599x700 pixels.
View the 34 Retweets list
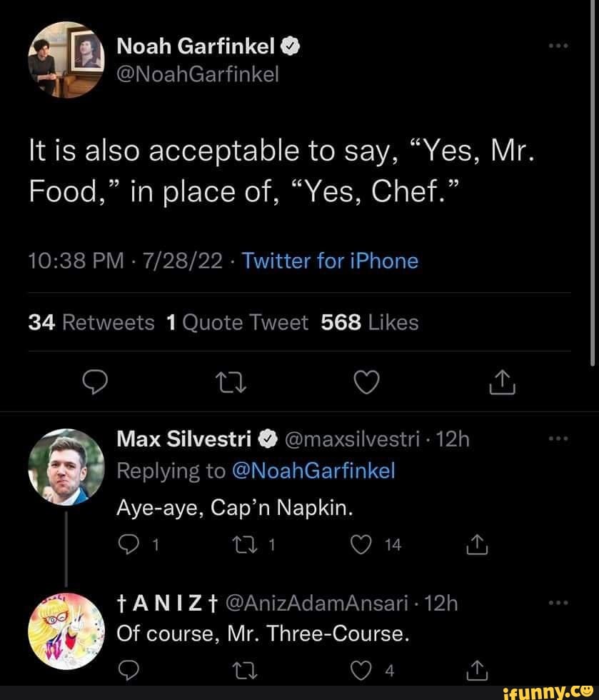click(91, 322)
